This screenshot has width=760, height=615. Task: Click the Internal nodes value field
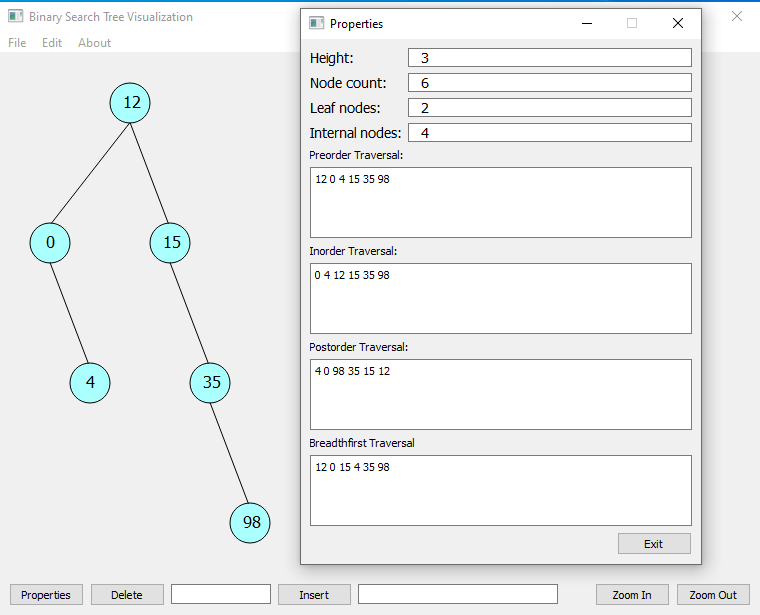[x=550, y=133]
